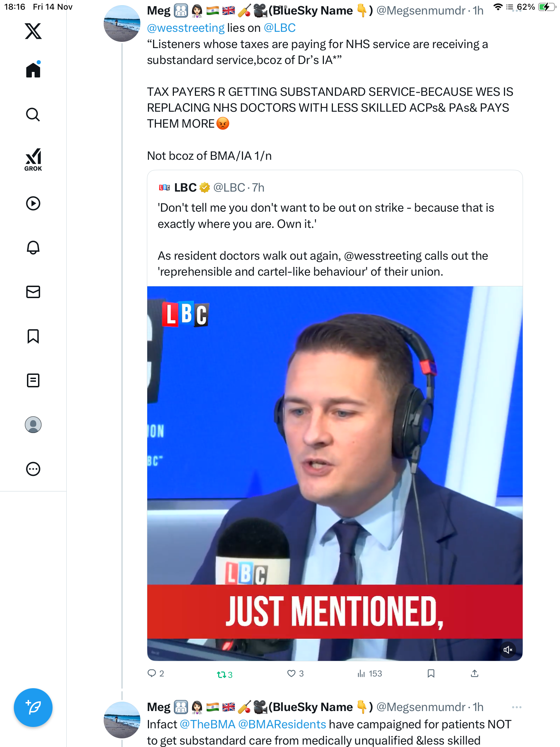
Task: Like the tweet with 3 likes
Action: click(292, 673)
